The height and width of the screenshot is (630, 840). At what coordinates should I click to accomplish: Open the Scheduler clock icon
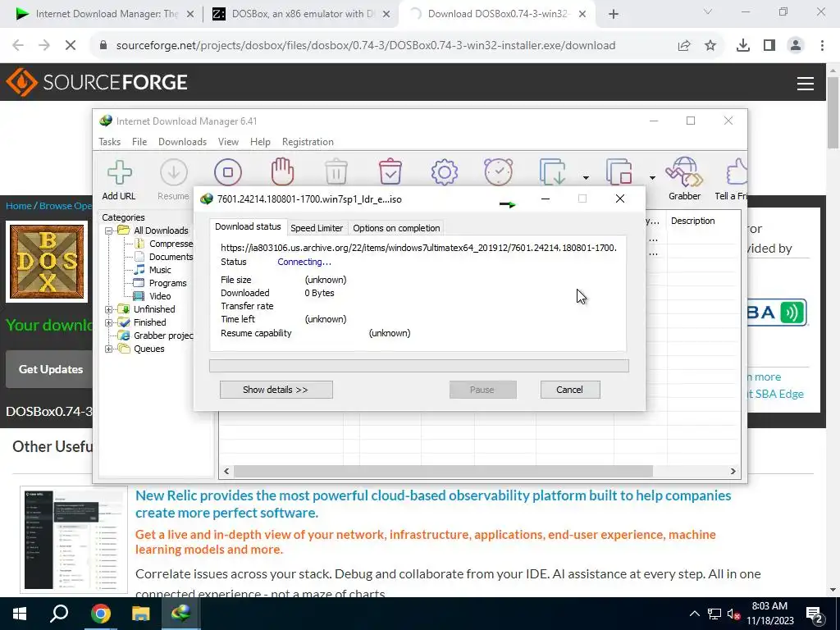[x=498, y=171]
